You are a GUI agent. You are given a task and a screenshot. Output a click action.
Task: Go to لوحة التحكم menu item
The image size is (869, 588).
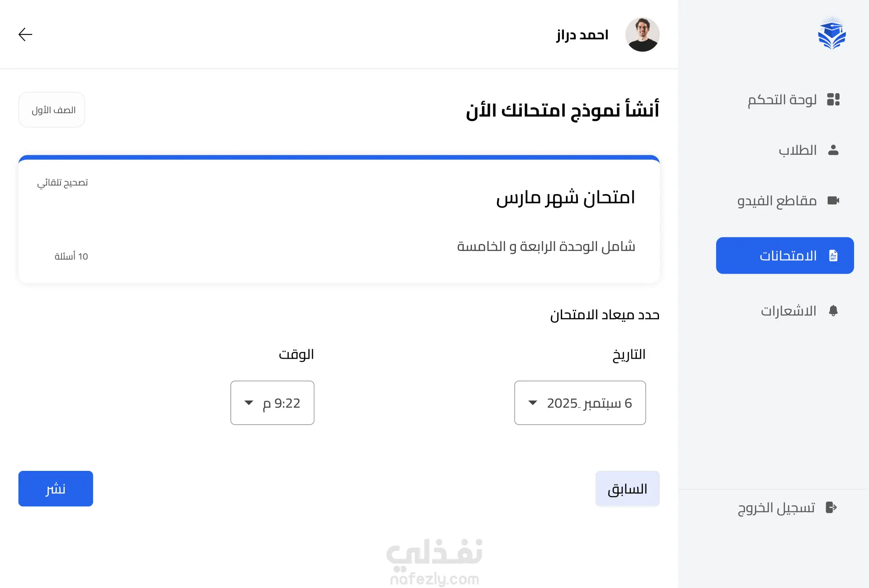coord(793,100)
